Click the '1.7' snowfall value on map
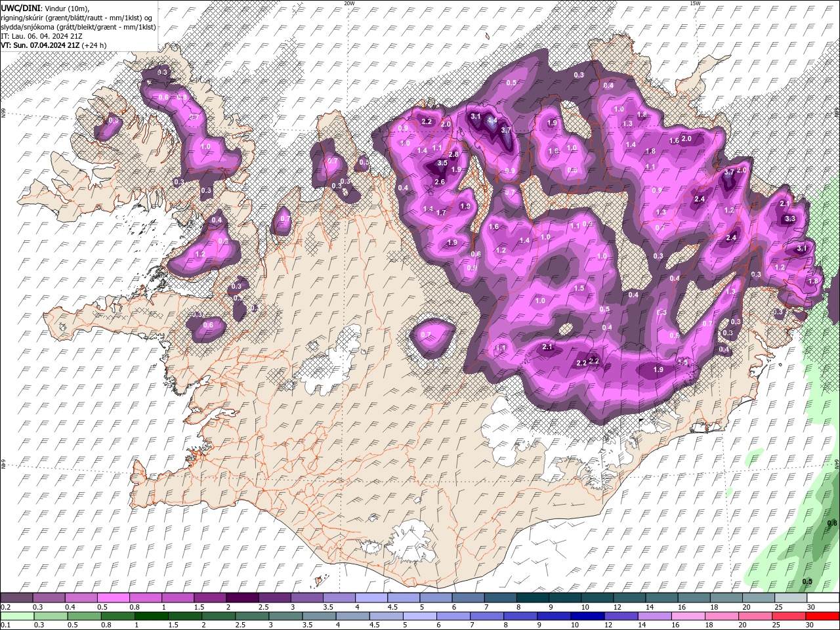 click(x=441, y=213)
